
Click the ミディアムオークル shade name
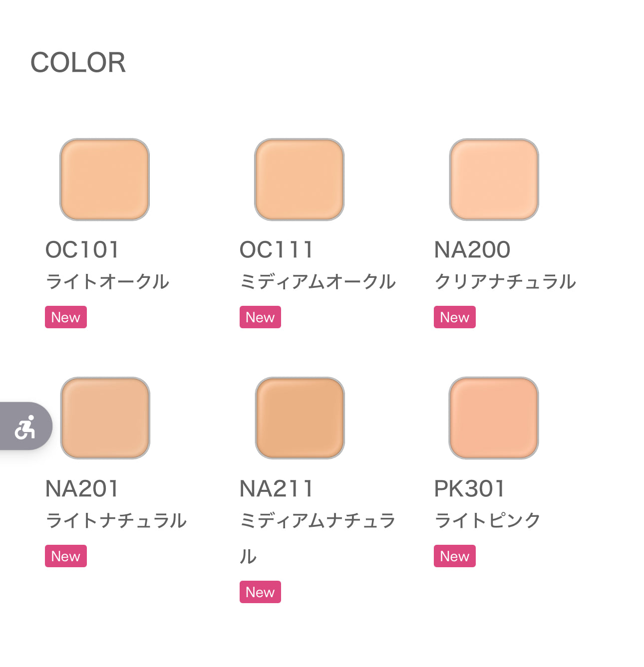(318, 282)
